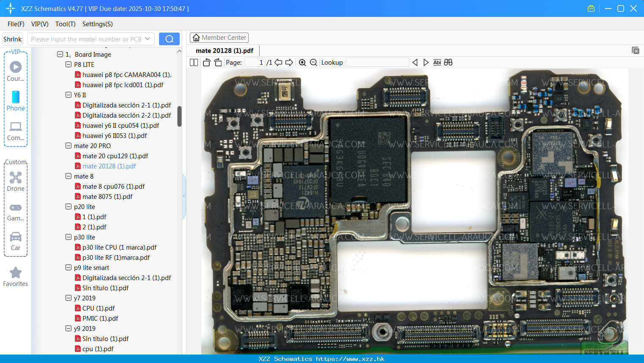Rotate page clockwise
This screenshot has height=363, width=644.
tap(218, 63)
